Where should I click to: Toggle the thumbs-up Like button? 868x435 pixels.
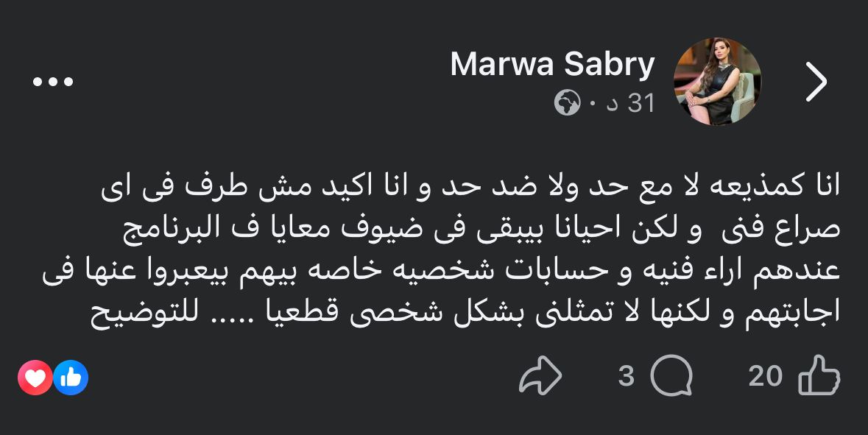tap(819, 377)
